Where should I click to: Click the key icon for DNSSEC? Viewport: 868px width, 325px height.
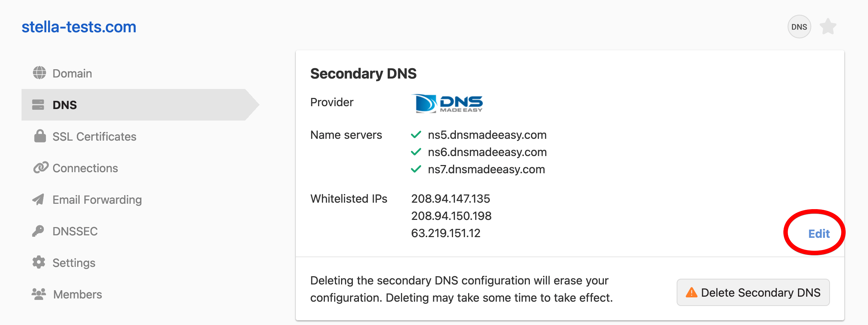(x=38, y=231)
